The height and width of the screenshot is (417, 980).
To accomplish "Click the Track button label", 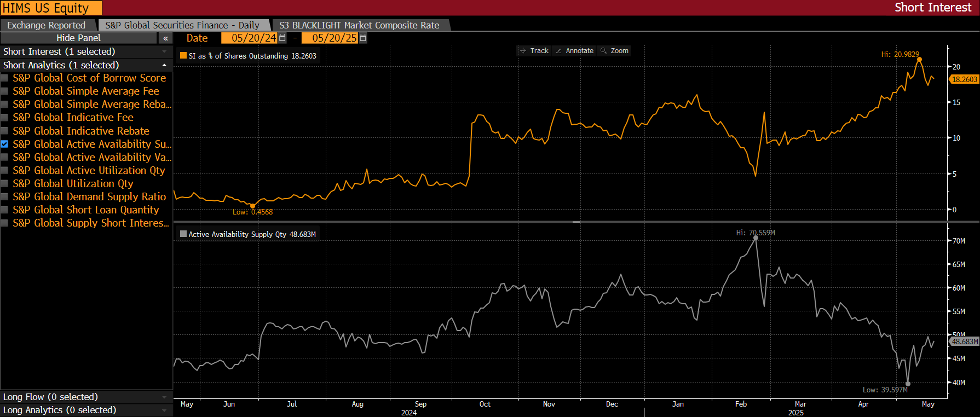I will (539, 50).
